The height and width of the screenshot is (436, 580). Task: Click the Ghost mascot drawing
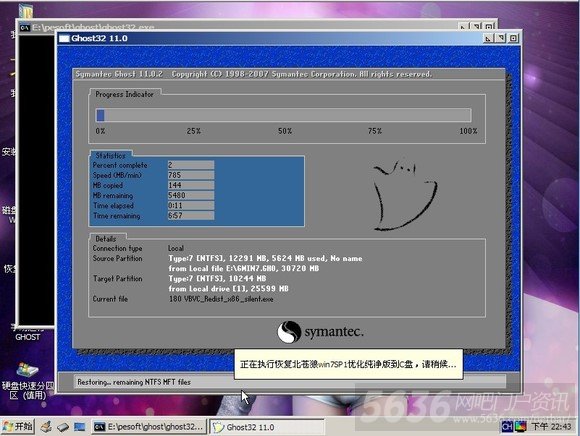tap(404, 195)
